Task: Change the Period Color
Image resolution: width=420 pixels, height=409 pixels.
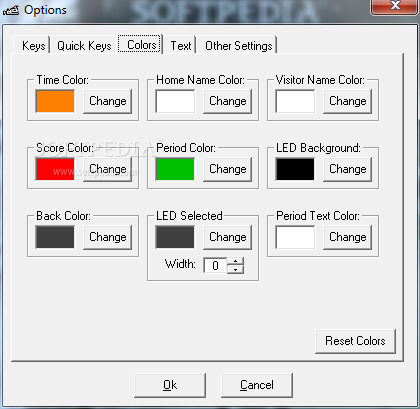Action: [x=227, y=169]
